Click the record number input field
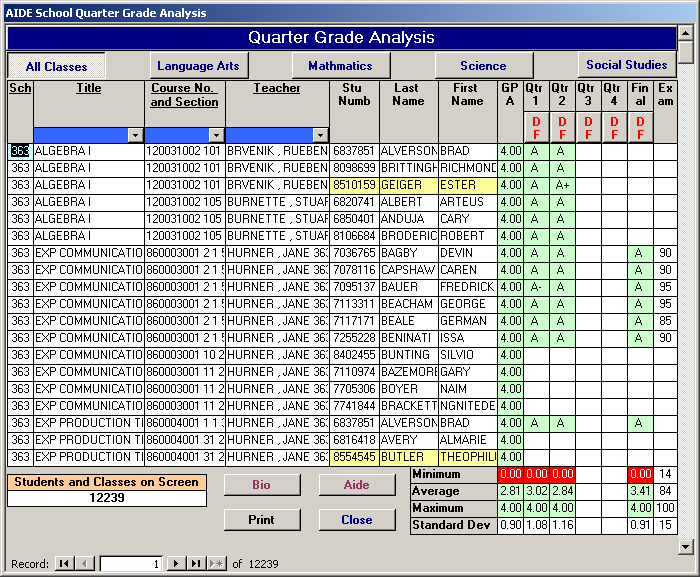The height and width of the screenshot is (577, 700). 132,564
